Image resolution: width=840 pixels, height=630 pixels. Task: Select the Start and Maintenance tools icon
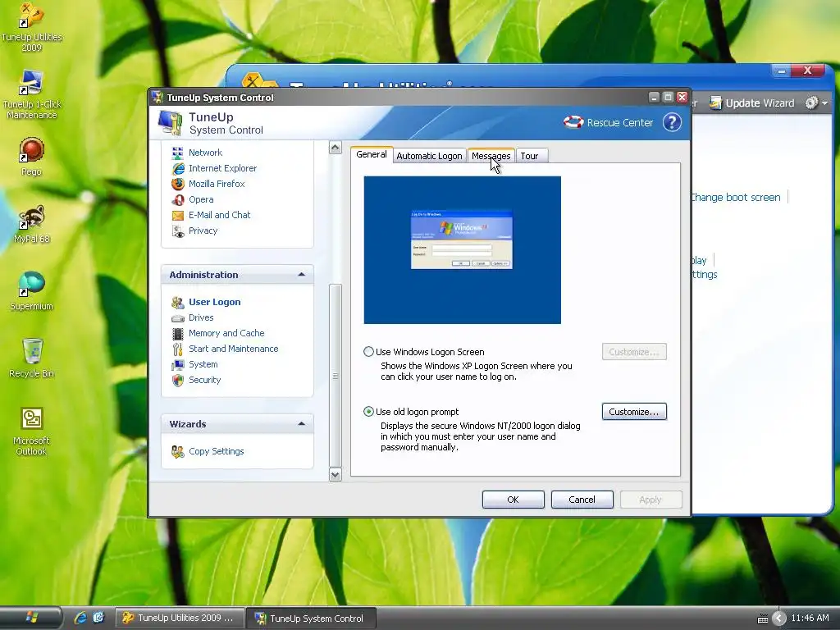[x=177, y=349]
